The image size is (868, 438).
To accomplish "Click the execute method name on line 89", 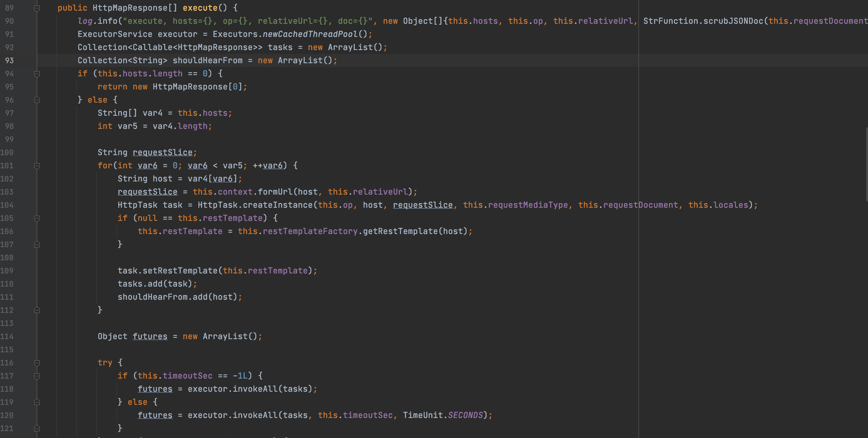I will (200, 8).
